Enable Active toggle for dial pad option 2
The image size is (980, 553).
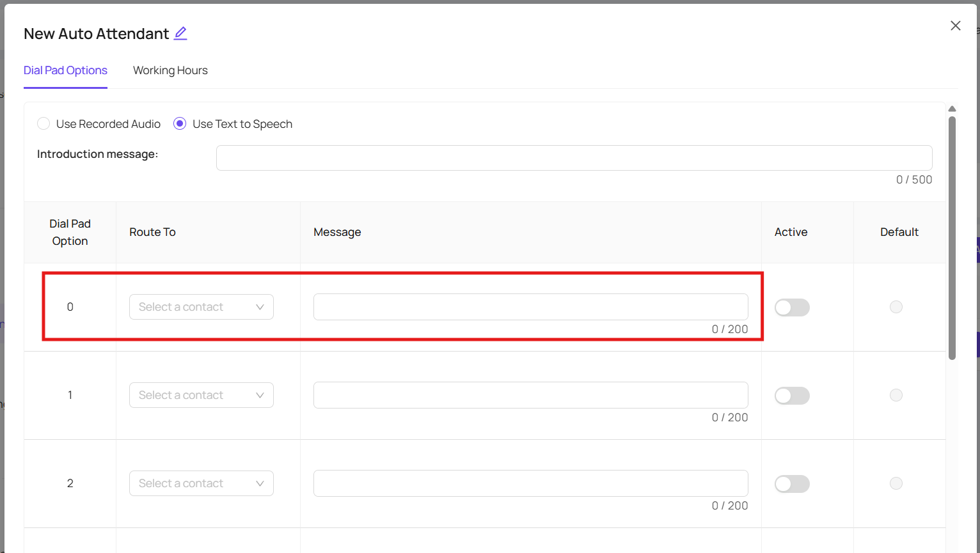tap(792, 484)
